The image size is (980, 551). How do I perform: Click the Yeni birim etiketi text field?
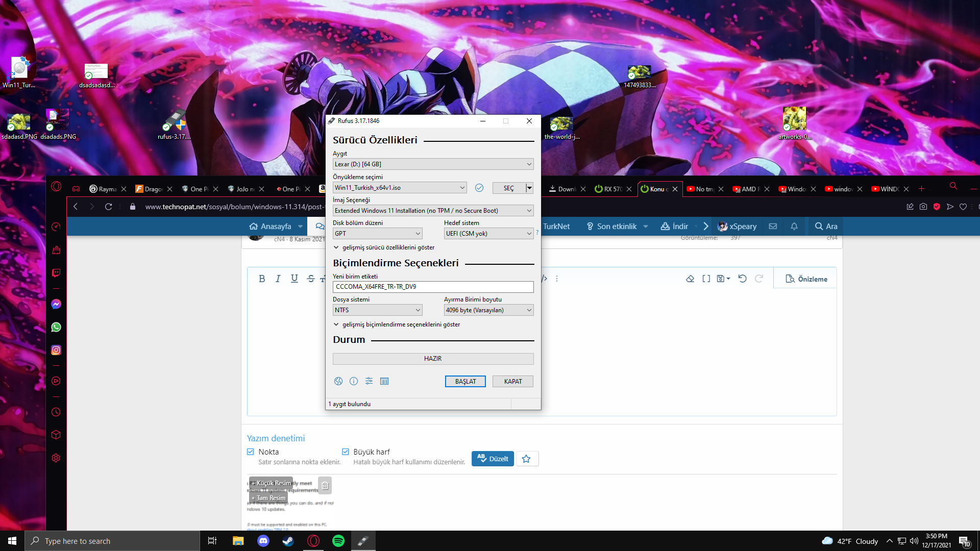point(433,287)
